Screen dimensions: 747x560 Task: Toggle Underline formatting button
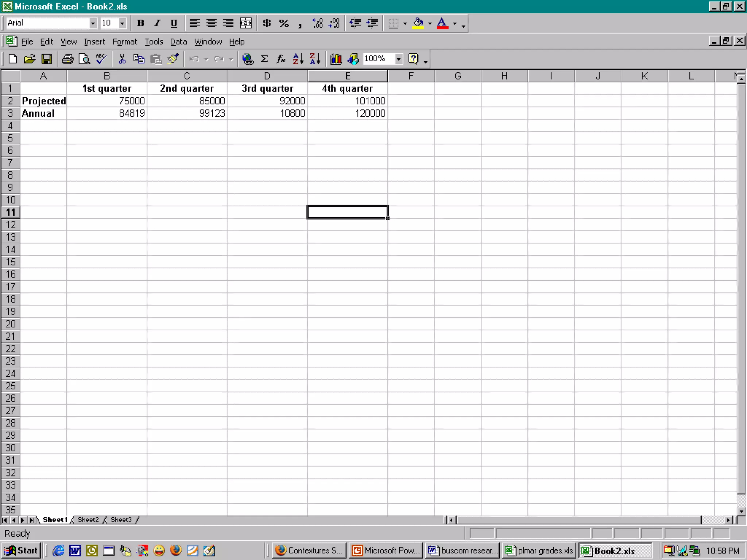(x=174, y=23)
